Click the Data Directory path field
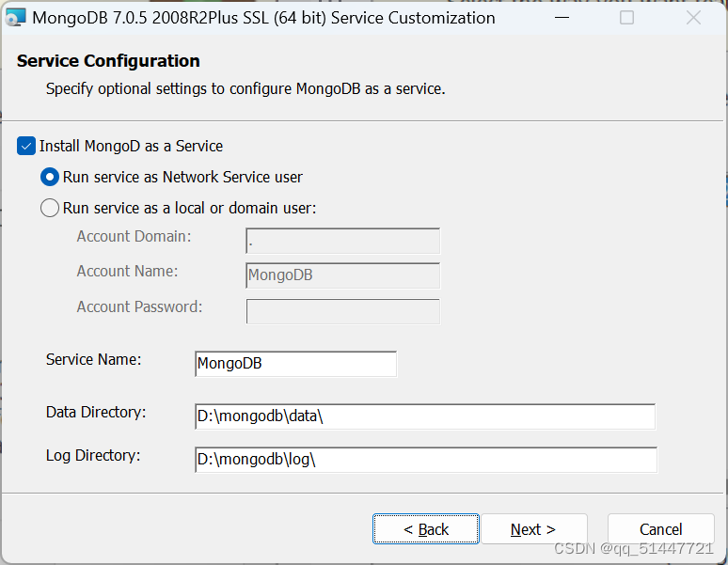This screenshot has width=728, height=565. (x=425, y=416)
